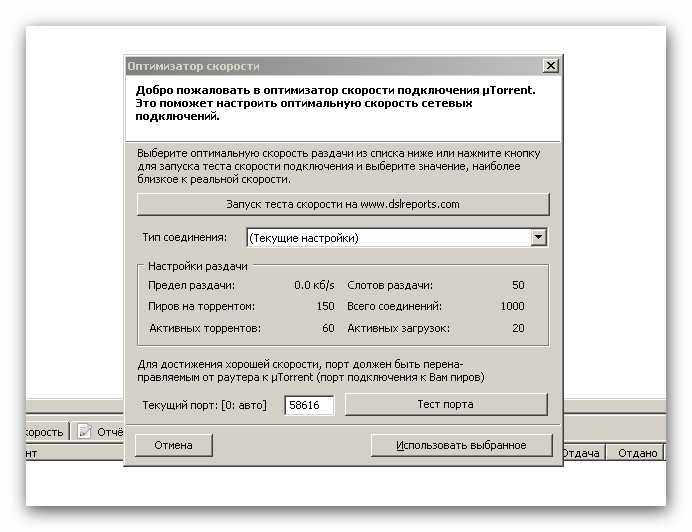The width and height of the screenshot is (692, 532).
Task: Click the Настройки раздачи group title
Action: (198, 266)
